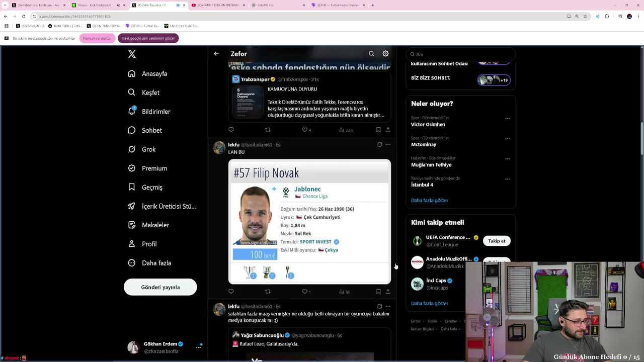Open the Premium page
This screenshot has height=362, width=644.
coord(147,168)
